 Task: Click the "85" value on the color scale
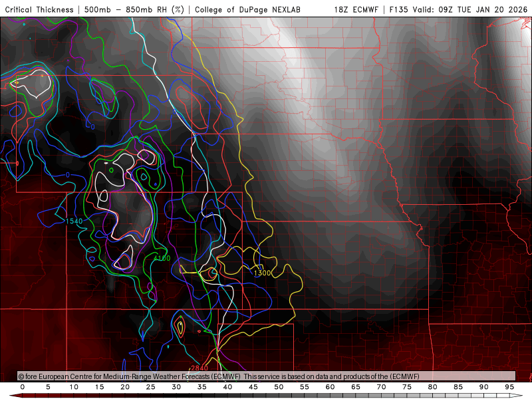click(458, 387)
